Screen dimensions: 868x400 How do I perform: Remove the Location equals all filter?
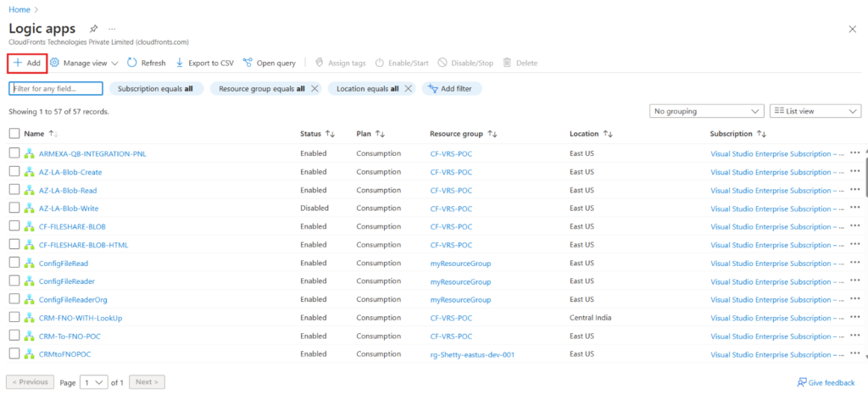point(408,88)
